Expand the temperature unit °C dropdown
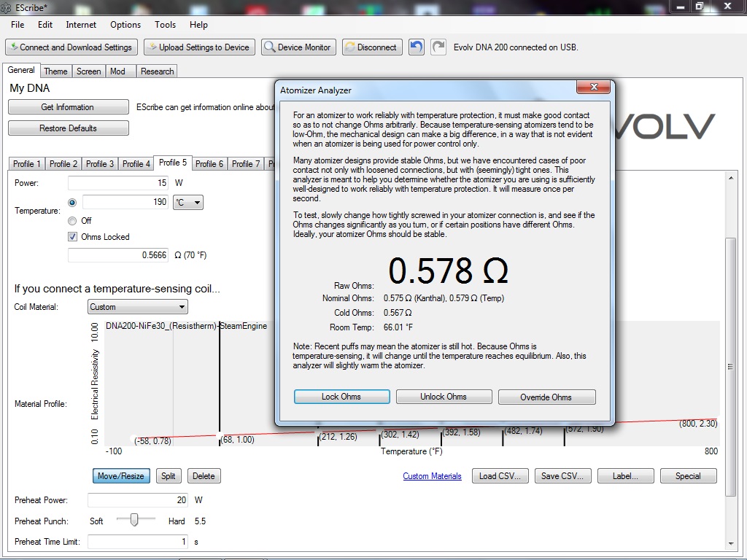 [187, 202]
